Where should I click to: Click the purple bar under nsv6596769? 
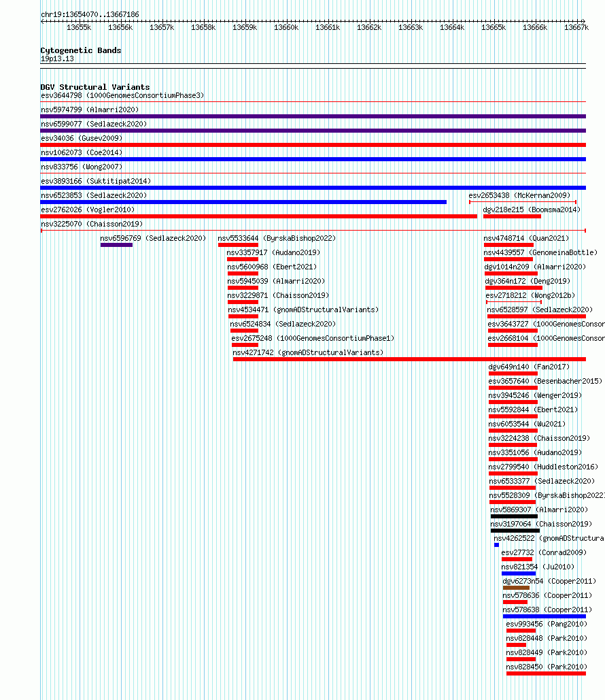116,245
